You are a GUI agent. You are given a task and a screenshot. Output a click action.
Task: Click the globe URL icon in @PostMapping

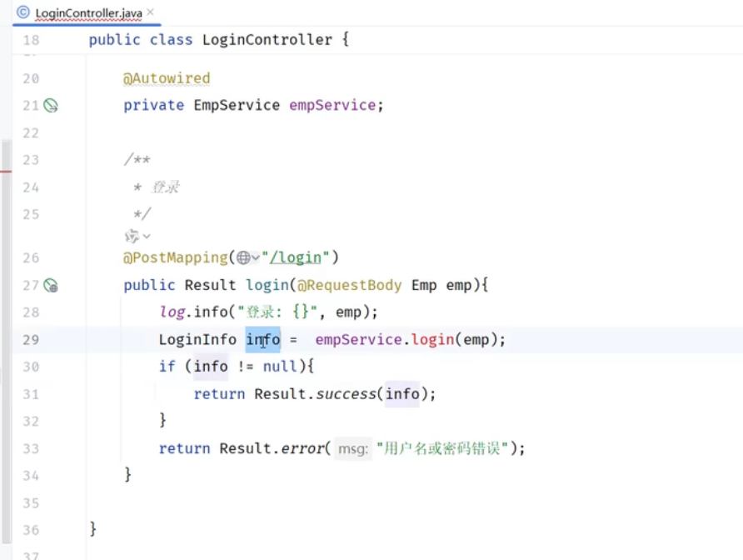(243, 257)
